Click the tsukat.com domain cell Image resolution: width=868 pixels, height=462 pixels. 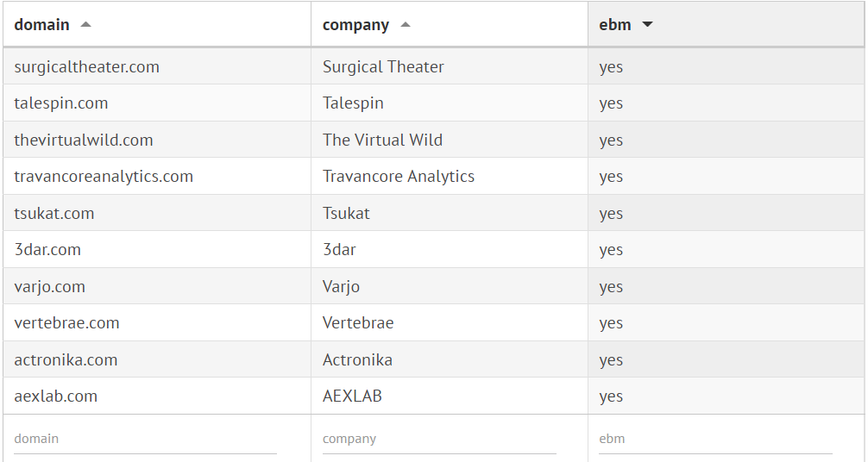pyautogui.click(x=54, y=214)
